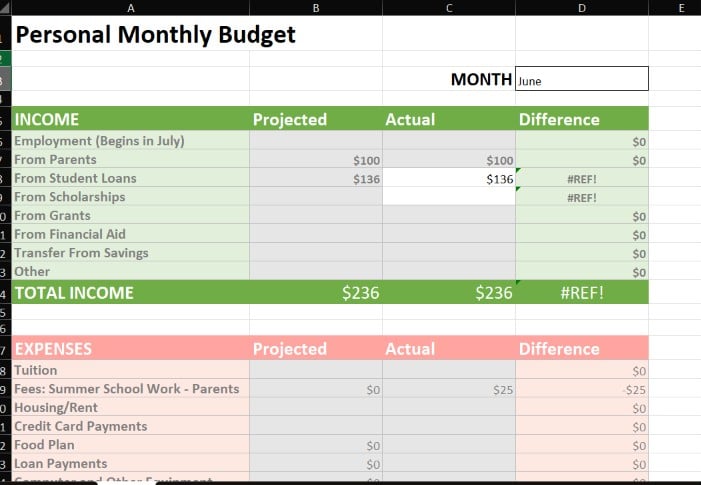Viewport: 701px width, 485px height.
Task: Click the expenses Projected column heading
Action: coord(316,348)
